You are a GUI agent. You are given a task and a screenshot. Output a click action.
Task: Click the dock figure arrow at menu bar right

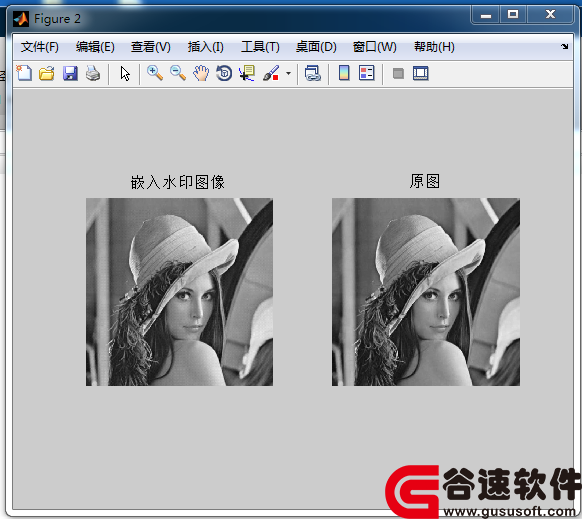[565, 46]
